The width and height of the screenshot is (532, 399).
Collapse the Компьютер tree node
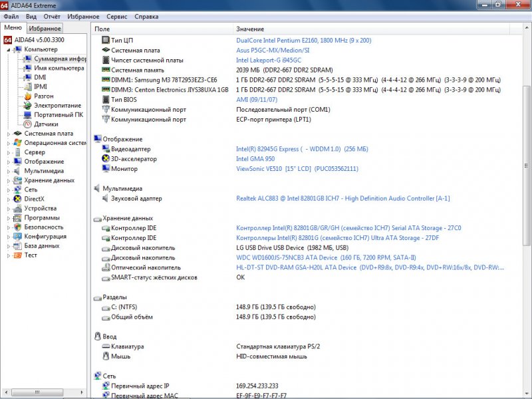click(x=9, y=49)
